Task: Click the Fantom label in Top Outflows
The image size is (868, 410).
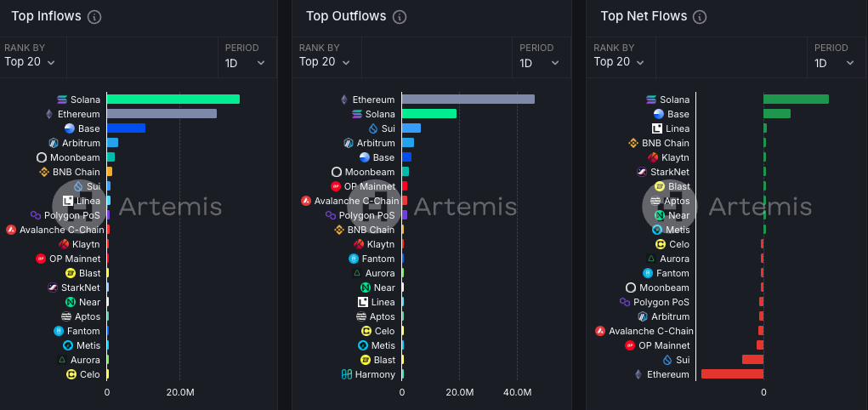Action: click(378, 259)
